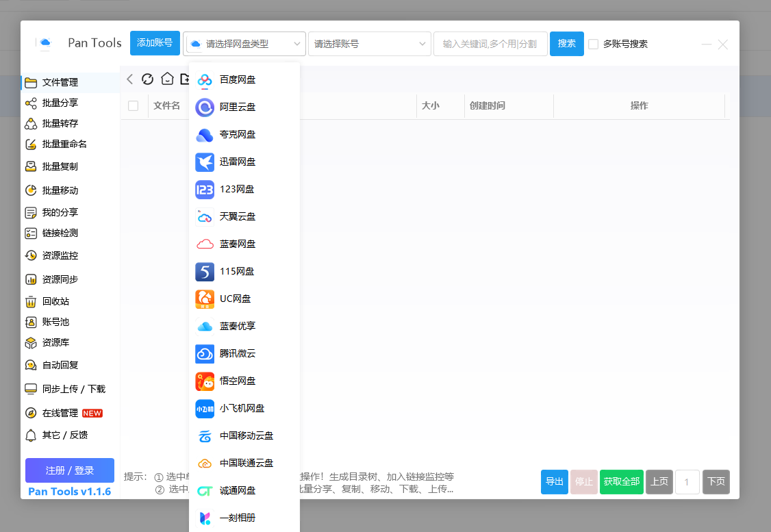Image resolution: width=771 pixels, height=532 pixels.
Task: Choose 一刻相册 from the drive list
Action: pos(244,518)
